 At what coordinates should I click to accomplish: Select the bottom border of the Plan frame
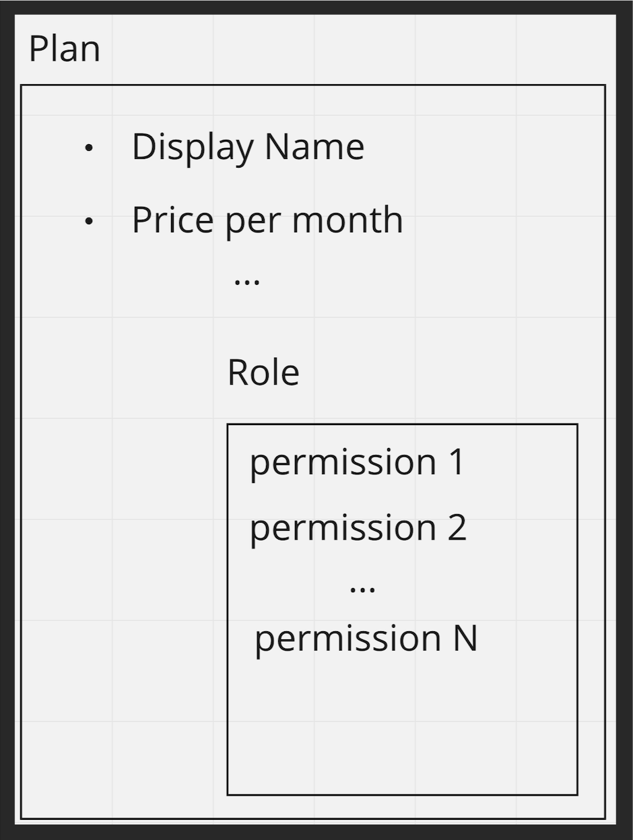coord(313,818)
